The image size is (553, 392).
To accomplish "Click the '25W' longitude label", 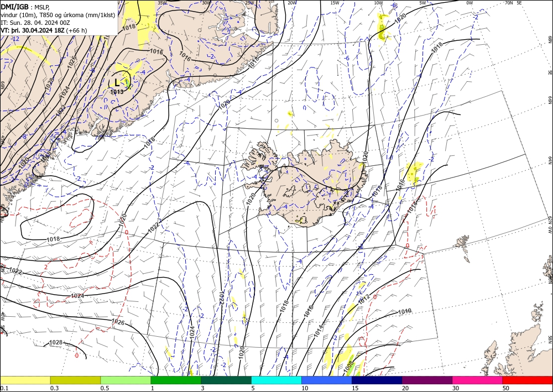I will (249, 3).
